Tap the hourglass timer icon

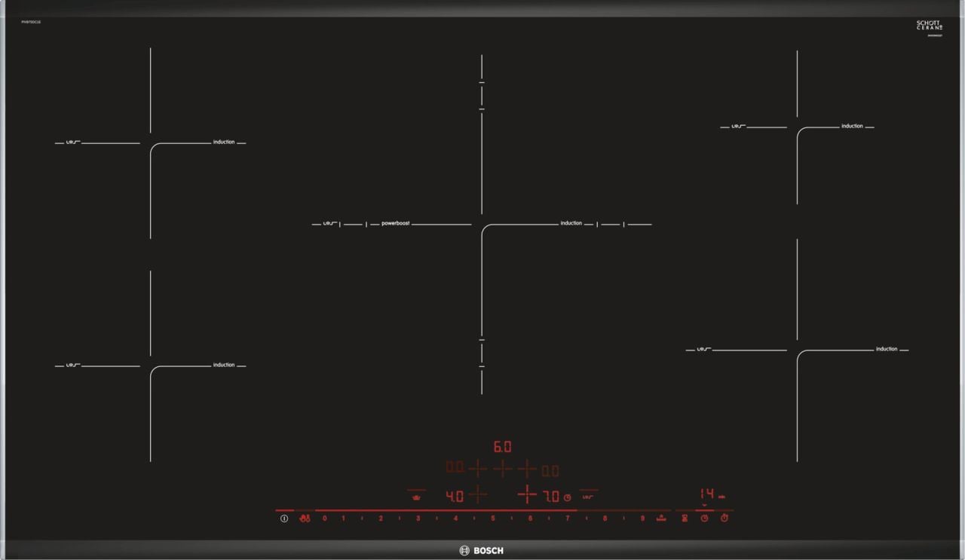click(x=685, y=519)
